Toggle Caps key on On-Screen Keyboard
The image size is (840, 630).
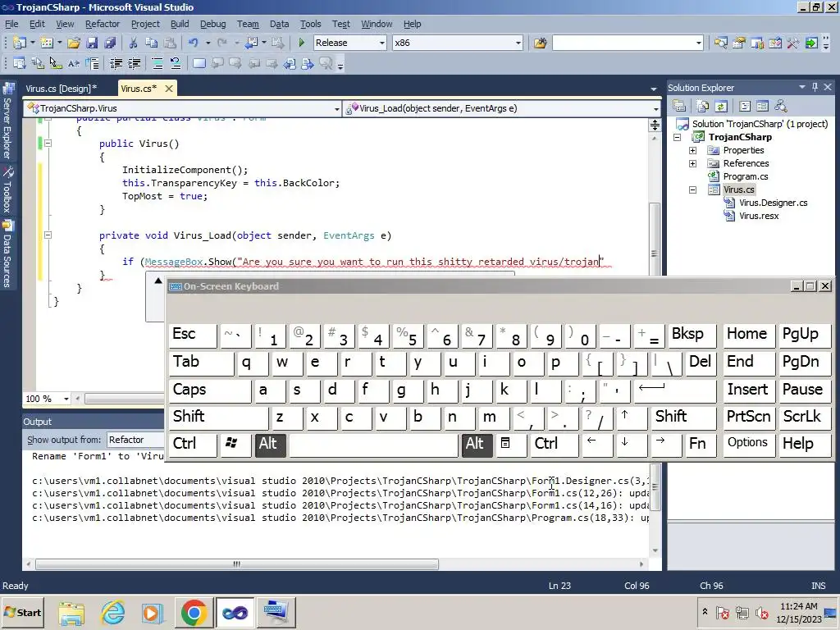[x=209, y=390]
